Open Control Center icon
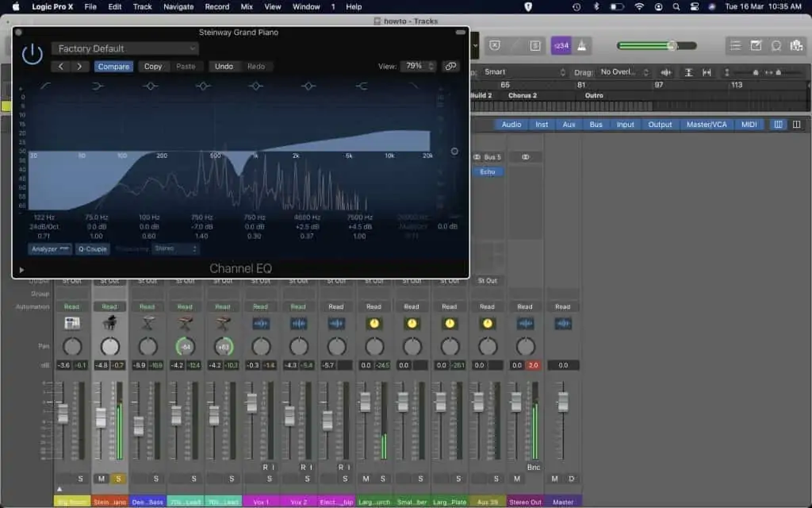The width and height of the screenshot is (812, 508). [695, 6]
